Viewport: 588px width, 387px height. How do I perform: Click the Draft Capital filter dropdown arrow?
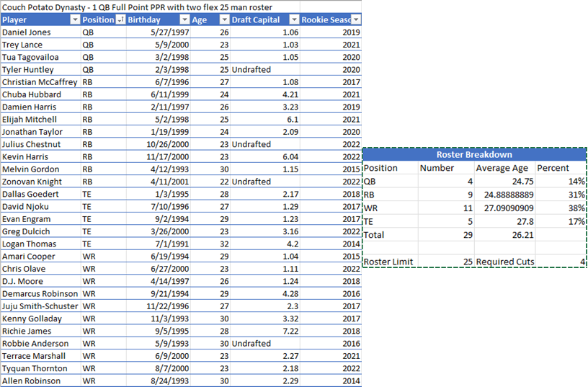tap(293, 20)
